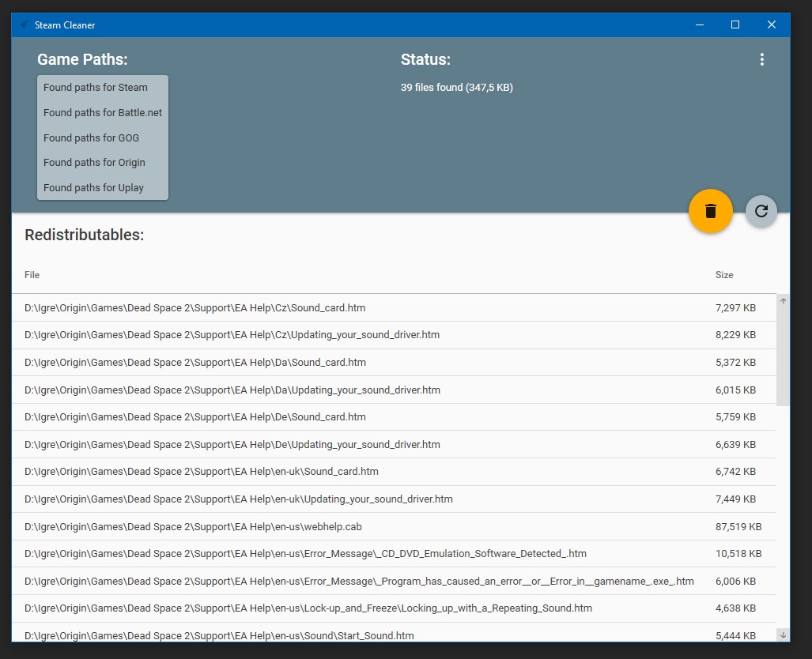The height and width of the screenshot is (659, 812).
Task: Select the _Program_has_caused_an_error row
Action: [x=394, y=581]
